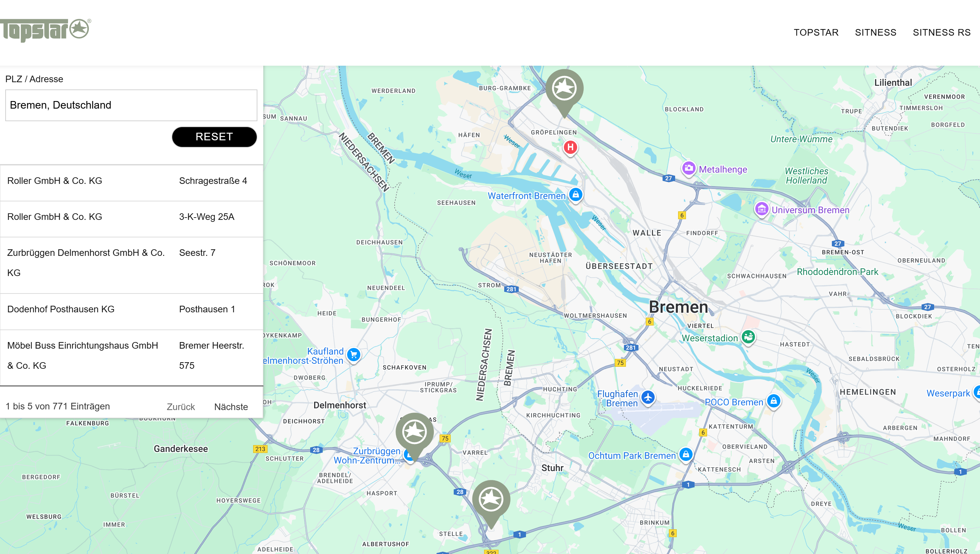Viewport: 980px width, 554px height.
Task: Open the SITNESS RS menu item
Action: point(942,32)
